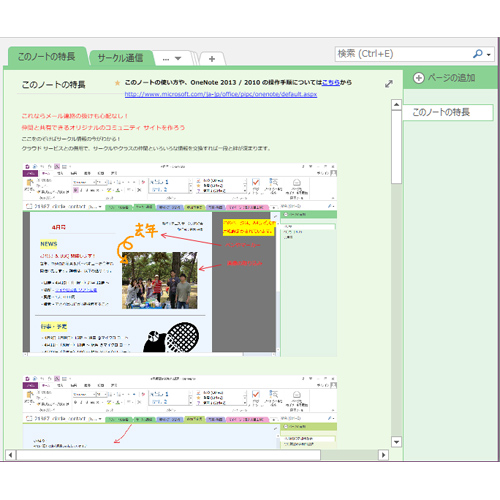500x500 pixels.
Task: Create a new section with the plus tab
Action: pyautogui.click(x=212, y=59)
